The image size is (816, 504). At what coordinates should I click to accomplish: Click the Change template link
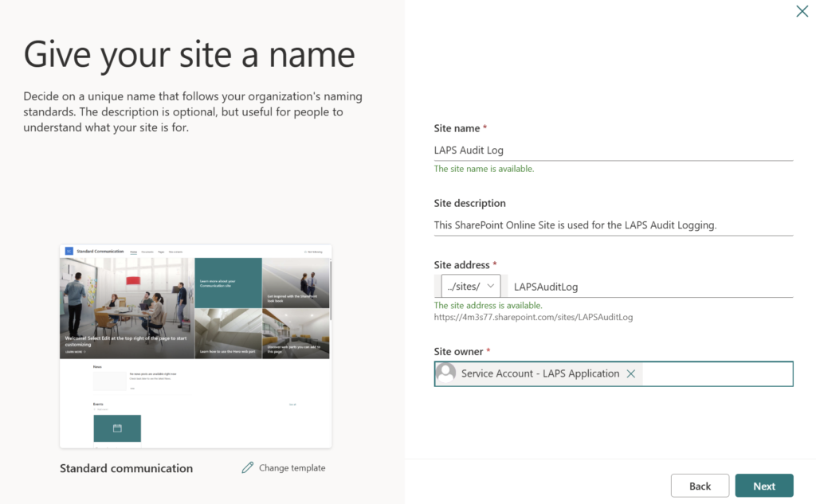point(292,468)
